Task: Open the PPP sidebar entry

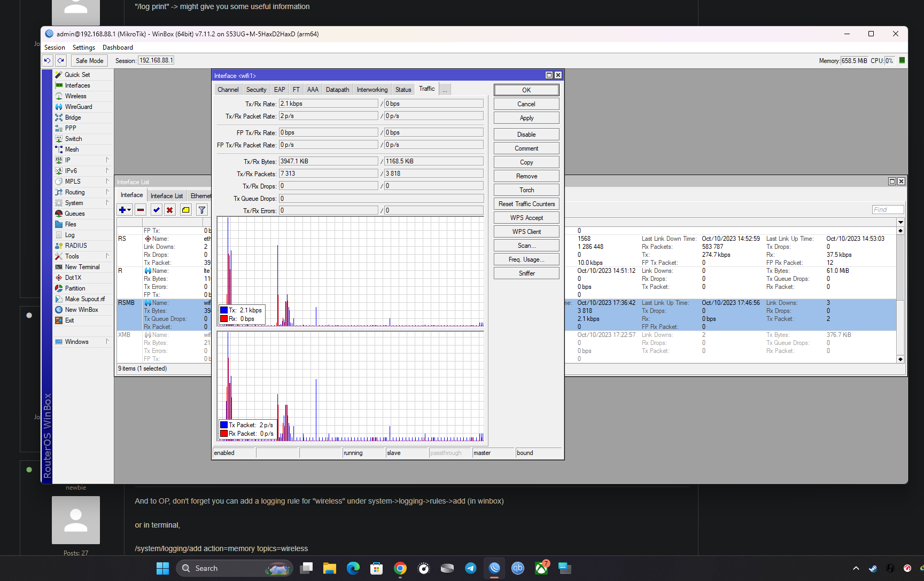Action: tap(71, 128)
